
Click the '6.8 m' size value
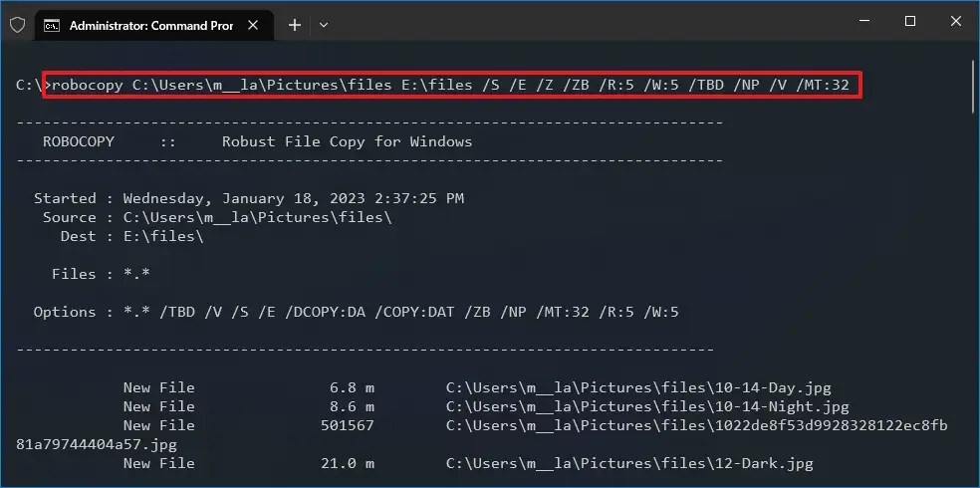(x=352, y=388)
